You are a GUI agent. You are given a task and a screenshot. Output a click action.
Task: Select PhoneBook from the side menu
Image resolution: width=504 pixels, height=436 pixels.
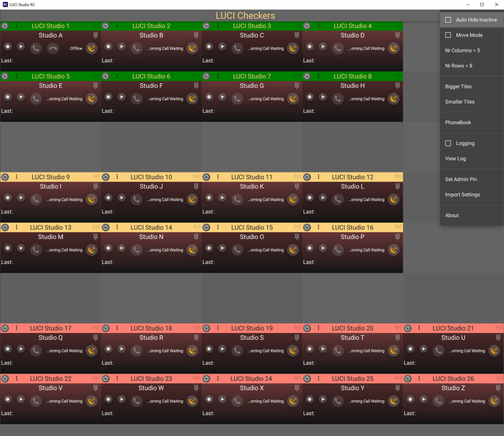pos(458,123)
